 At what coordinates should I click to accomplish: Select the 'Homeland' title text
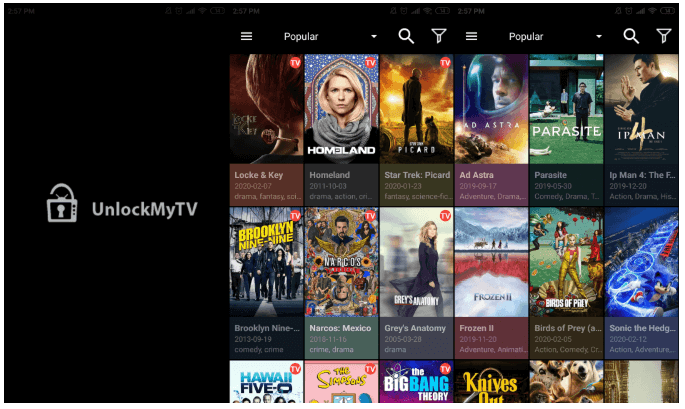pyautogui.click(x=330, y=175)
